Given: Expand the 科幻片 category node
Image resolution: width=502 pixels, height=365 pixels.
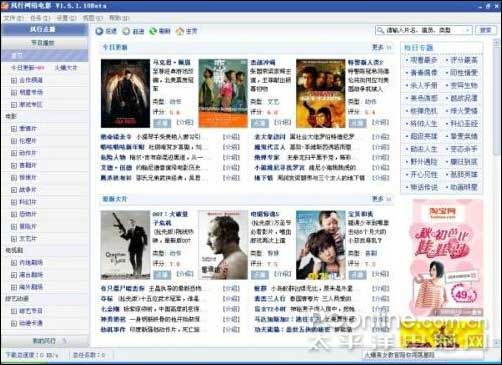Looking at the screenshot, I should pos(14,202).
